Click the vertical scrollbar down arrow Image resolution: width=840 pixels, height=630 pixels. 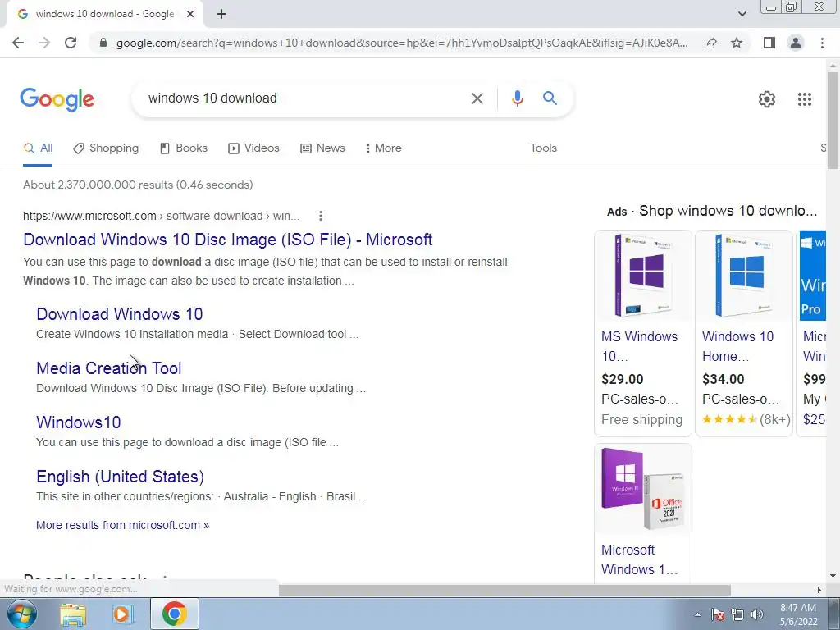pos(833,576)
